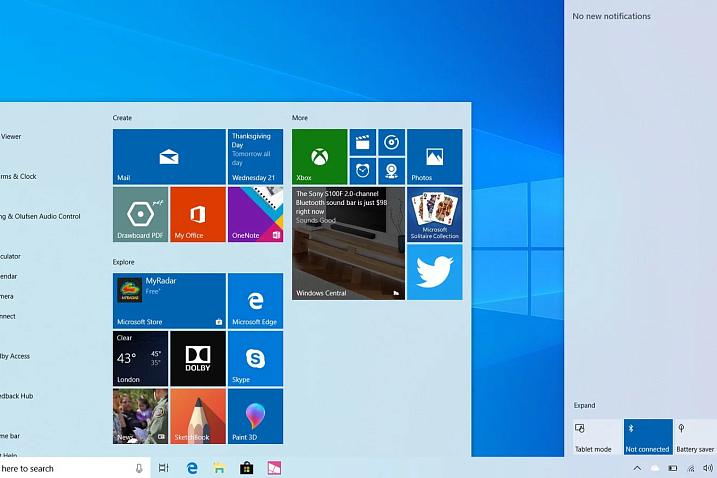
Task: Open Calculator in the app list
Action: (x=10, y=256)
